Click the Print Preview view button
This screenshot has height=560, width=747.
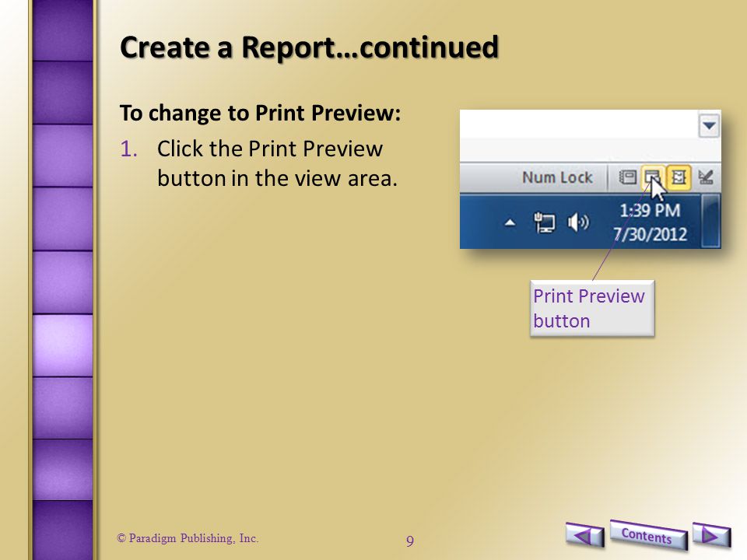click(653, 177)
